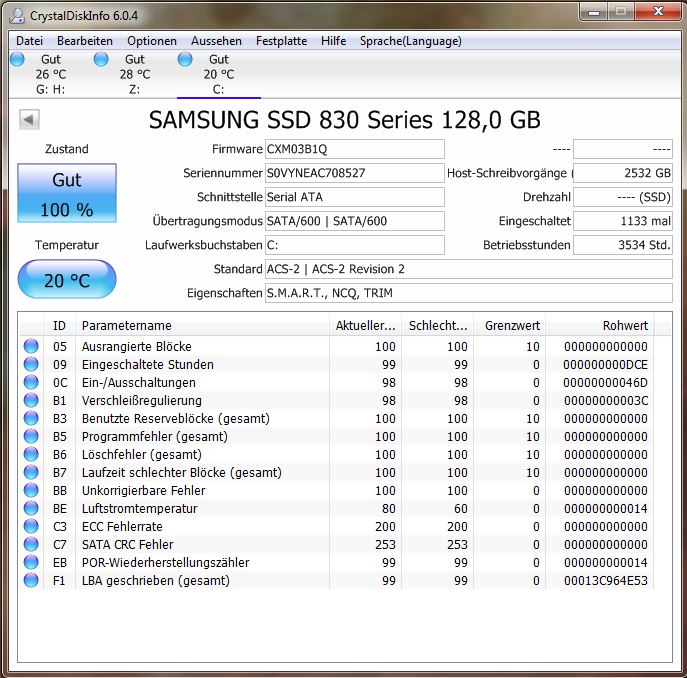Click the Schnittstelle Serial ATA field
Viewport: 687px width, 678px height.
click(x=355, y=197)
